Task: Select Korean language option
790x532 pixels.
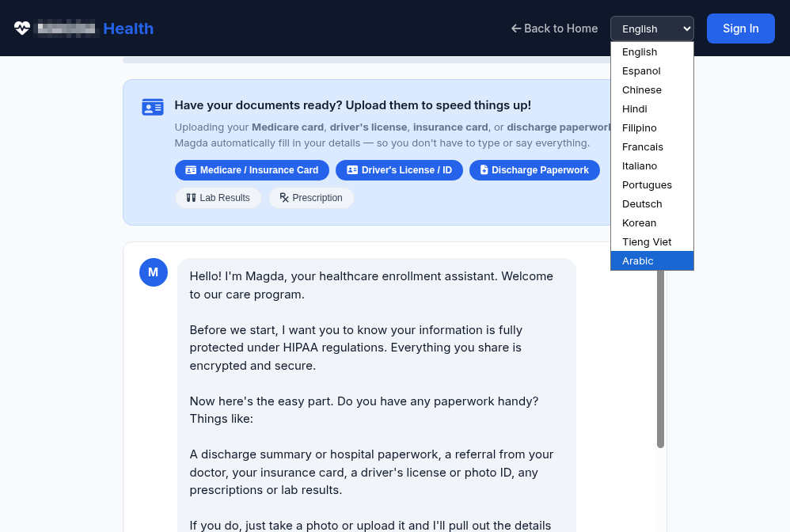Action: point(639,223)
